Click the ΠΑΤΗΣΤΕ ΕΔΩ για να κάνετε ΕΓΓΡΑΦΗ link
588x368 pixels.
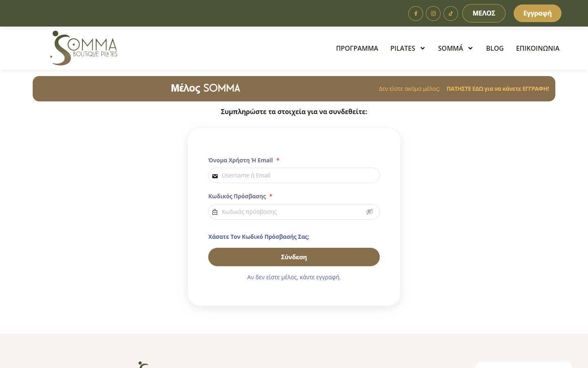click(x=498, y=89)
